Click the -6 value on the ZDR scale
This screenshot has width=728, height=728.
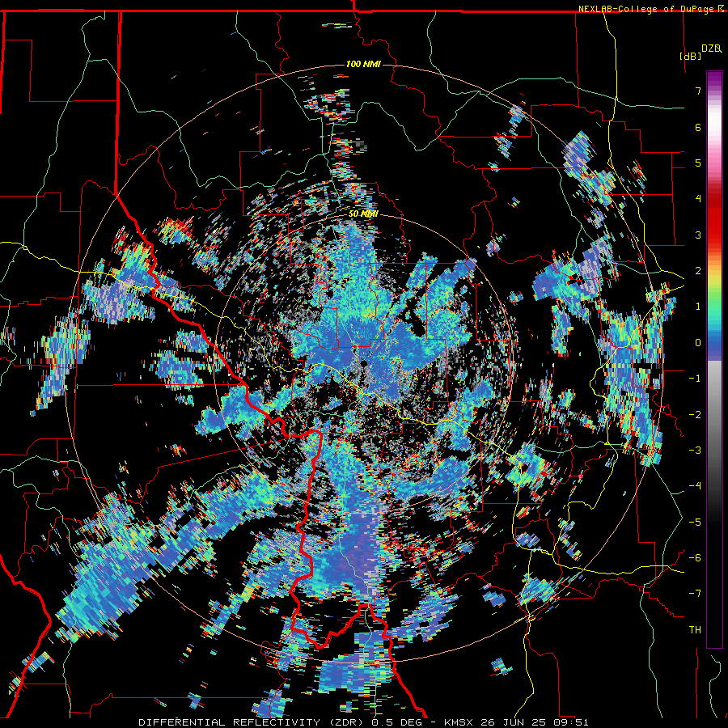coord(695,558)
